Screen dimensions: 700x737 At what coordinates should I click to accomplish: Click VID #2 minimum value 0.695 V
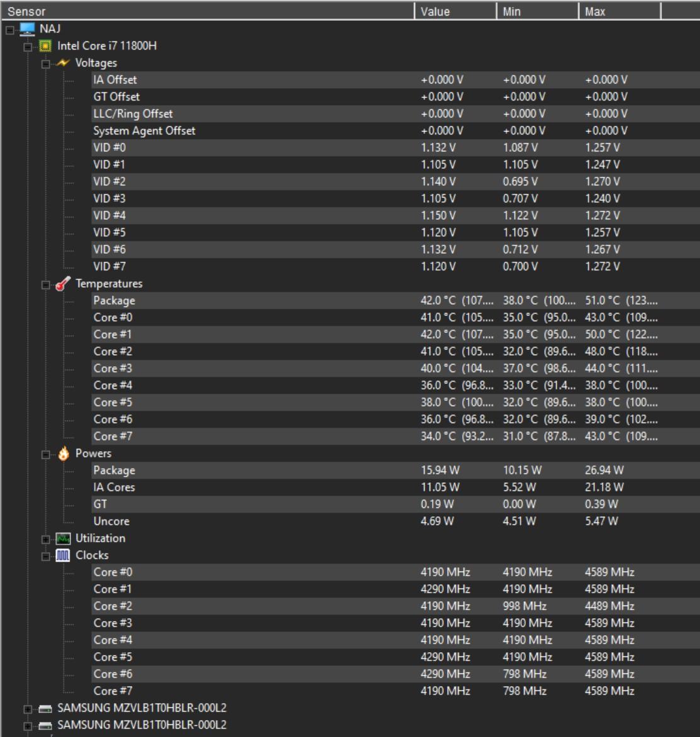[520, 182]
